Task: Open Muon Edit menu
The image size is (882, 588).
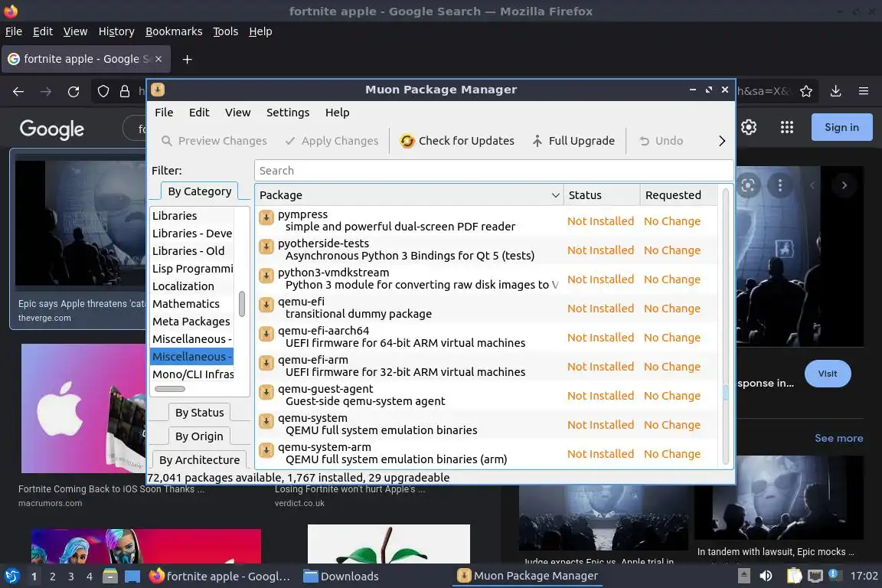Action: click(x=199, y=113)
